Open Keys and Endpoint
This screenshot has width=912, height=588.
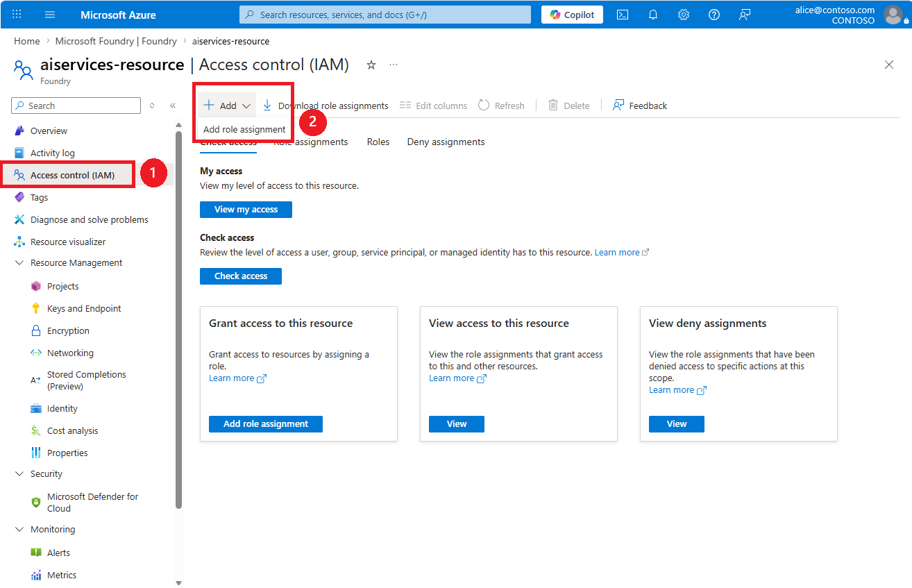pos(84,308)
